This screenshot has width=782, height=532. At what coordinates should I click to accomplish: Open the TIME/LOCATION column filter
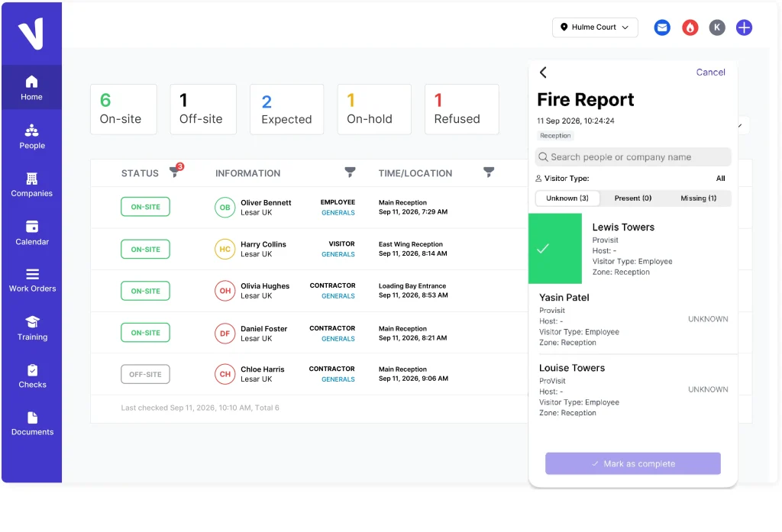(489, 172)
